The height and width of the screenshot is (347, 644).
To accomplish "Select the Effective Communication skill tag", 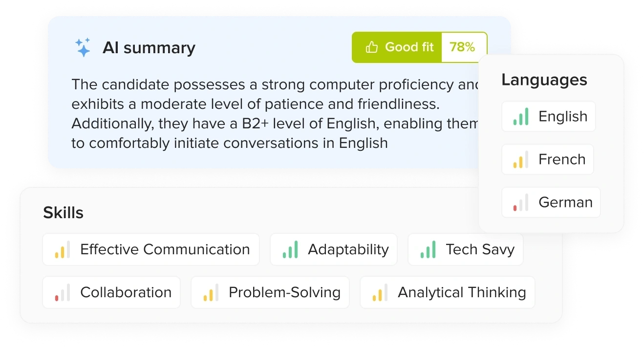I will coord(151,250).
